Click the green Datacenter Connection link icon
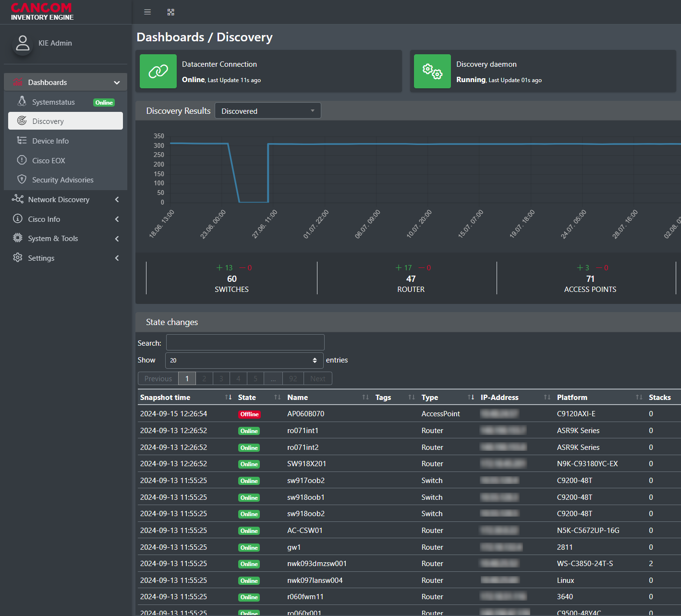 [158, 71]
